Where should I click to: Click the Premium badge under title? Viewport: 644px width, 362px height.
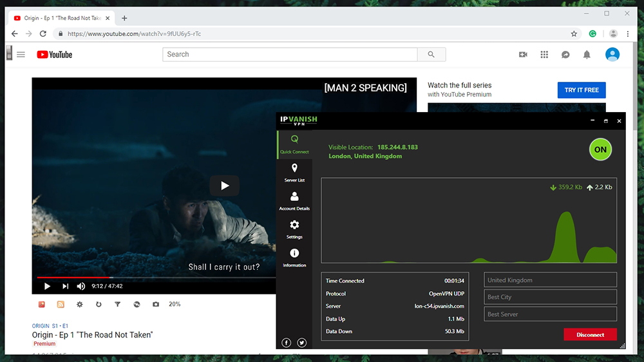click(x=44, y=343)
